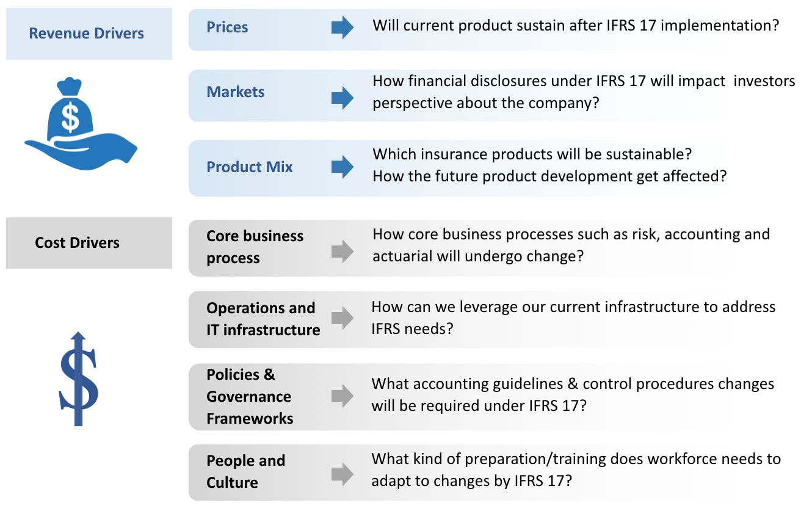
Task: Select the Cost Drivers header box
Action: [89, 242]
